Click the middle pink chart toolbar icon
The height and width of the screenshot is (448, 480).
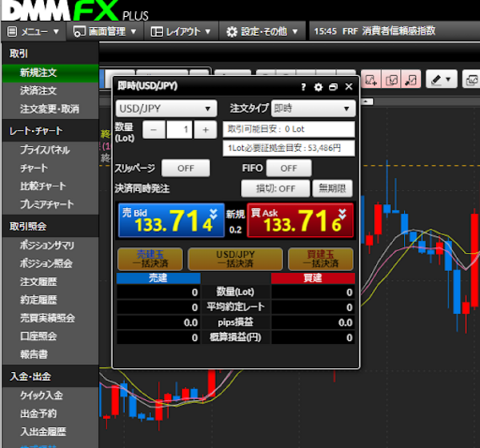[x=391, y=79]
